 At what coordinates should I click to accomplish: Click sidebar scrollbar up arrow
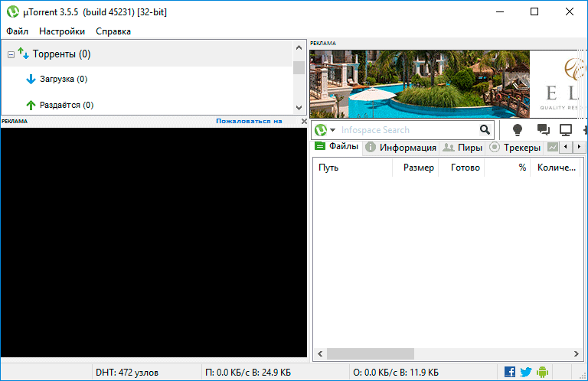299,47
